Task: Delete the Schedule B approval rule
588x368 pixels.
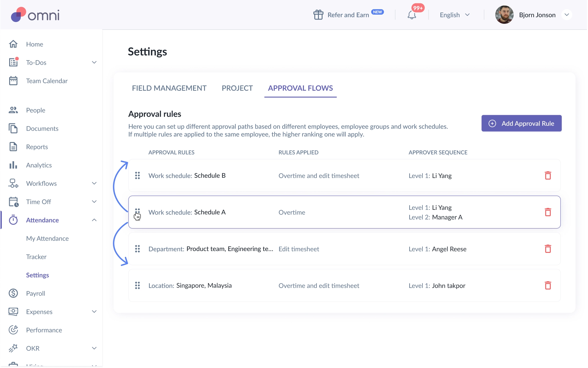Action: [548, 176]
